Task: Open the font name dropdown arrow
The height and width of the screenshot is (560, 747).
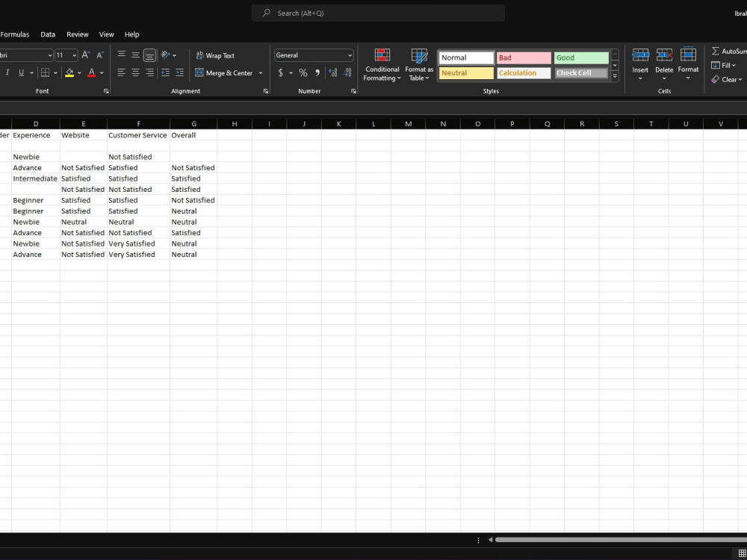Action: [50, 55]
